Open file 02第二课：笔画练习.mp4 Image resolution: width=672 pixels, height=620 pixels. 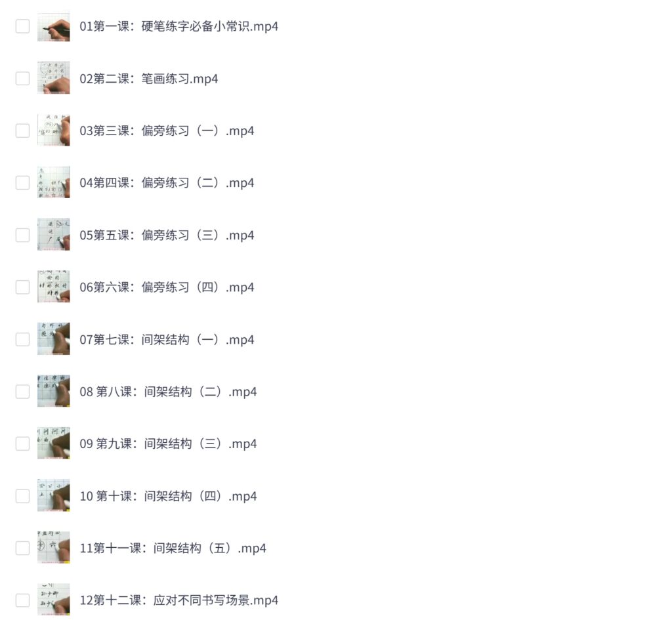tap(149, 79)
